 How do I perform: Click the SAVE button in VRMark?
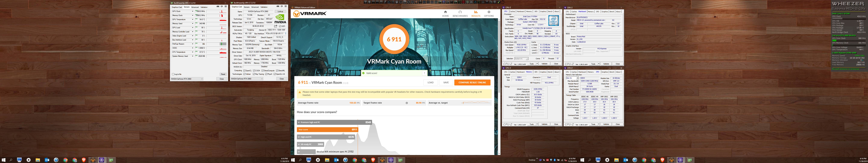click(x=446, y=82)
